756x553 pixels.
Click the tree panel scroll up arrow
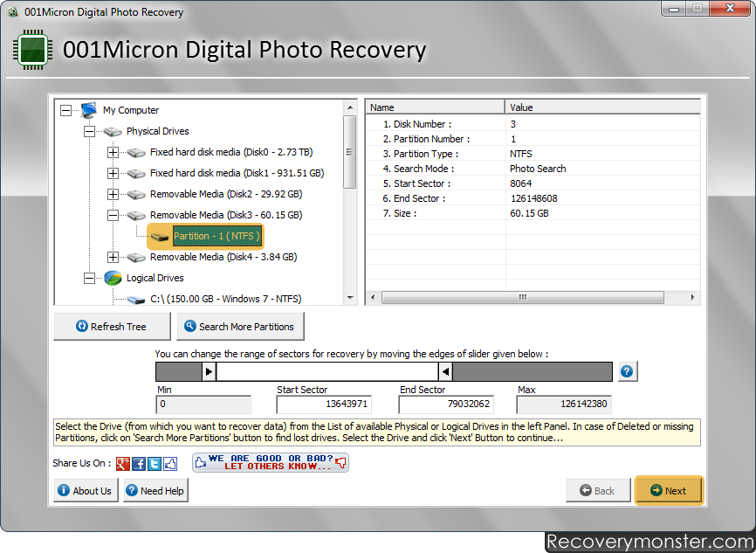[x=350, y=107]
